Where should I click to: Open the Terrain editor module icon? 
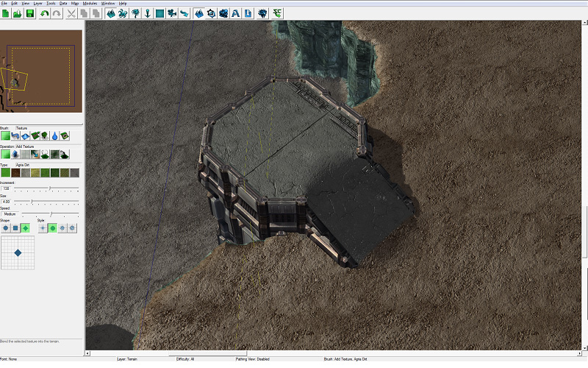coord(199,14)
